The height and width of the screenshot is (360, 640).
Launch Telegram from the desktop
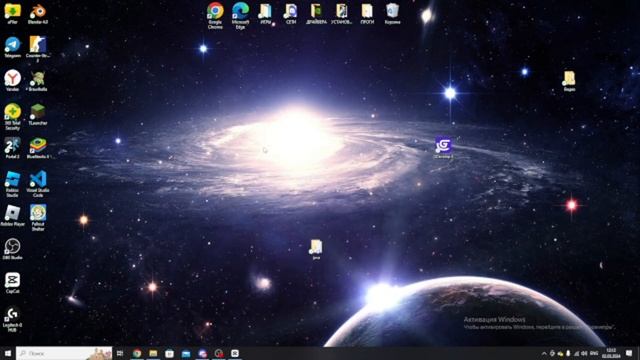12,47
